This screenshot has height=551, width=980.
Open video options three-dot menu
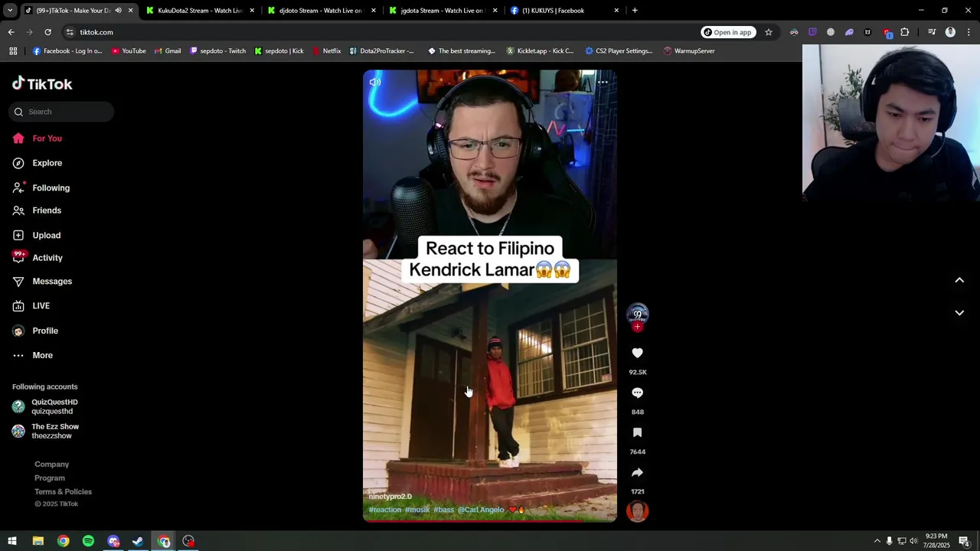pos(603,82)
